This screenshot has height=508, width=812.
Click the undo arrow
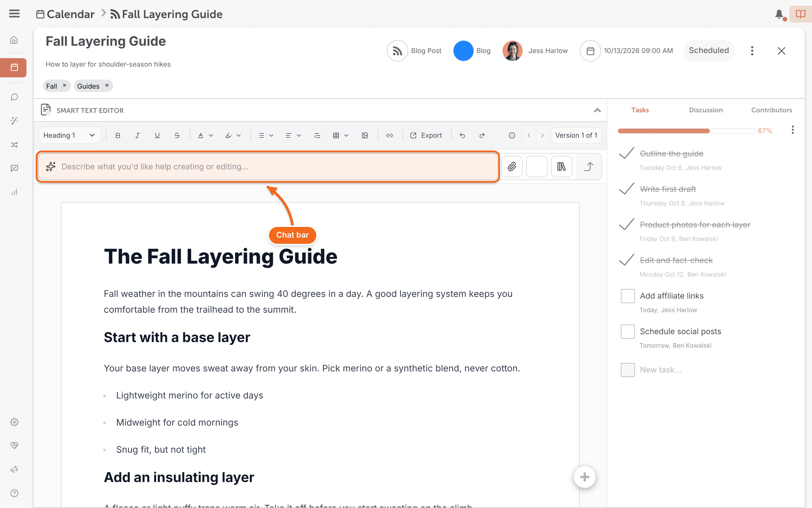[462, 135]
